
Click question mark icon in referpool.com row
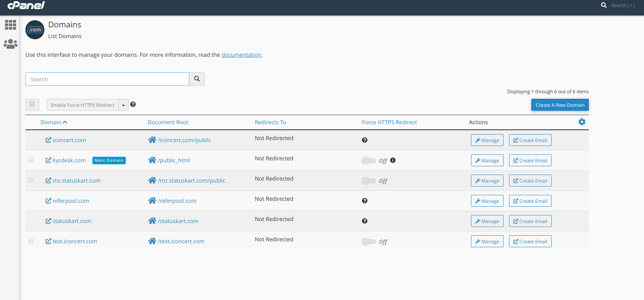pyautogui.click(x=365, y=201)
